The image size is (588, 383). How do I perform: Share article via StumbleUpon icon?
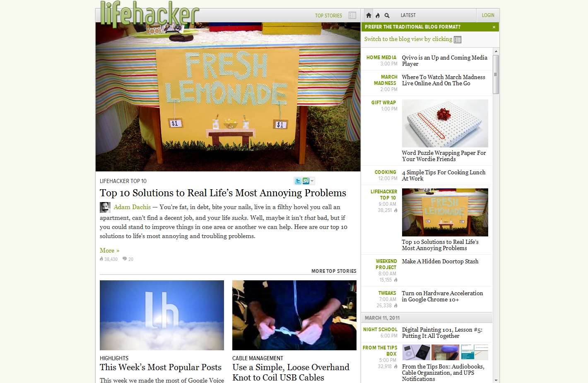(x=306, y=181)
